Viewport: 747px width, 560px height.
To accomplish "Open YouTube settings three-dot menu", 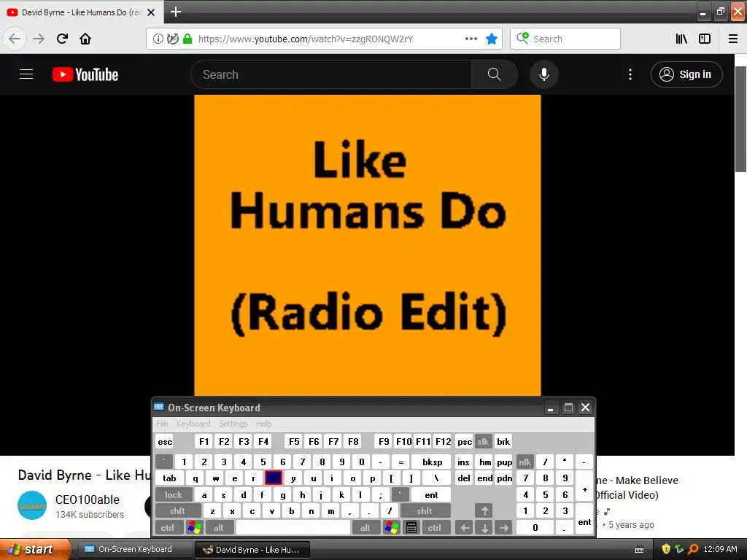I will tap(630, 74).
